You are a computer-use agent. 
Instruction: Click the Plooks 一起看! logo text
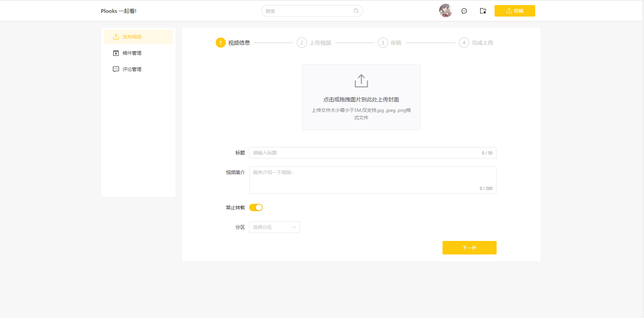(x=119, y=10)
